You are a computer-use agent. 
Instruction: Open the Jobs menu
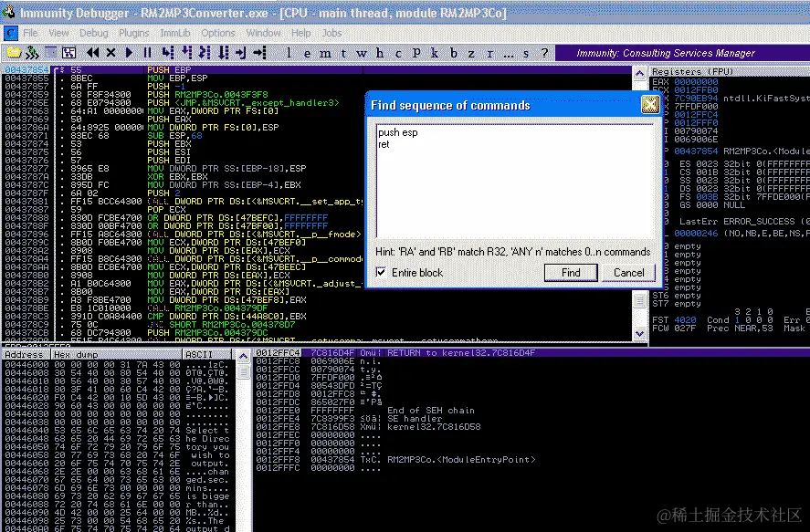coord(331,33)
